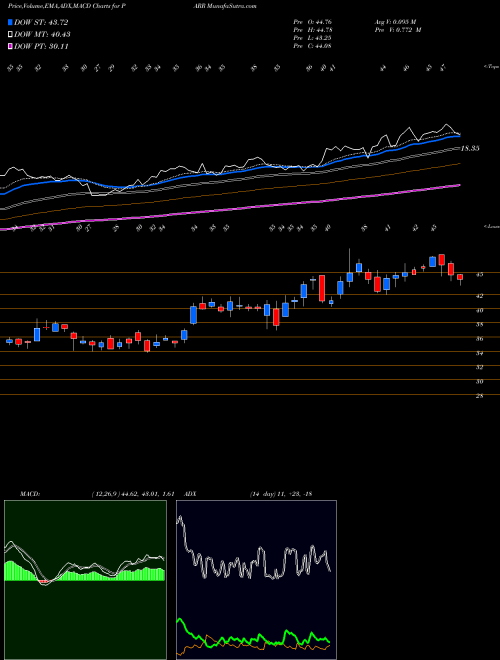Click the 32 price axis label
500x660 pixels.
479,367
